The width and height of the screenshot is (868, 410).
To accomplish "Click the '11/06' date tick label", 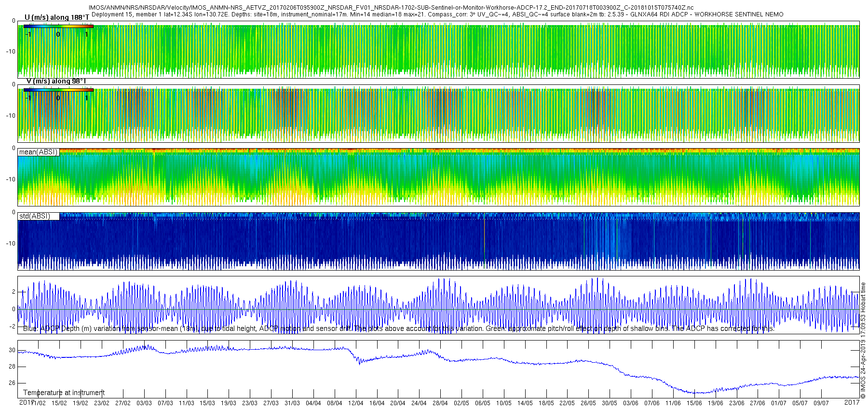I will coord(673,403).
